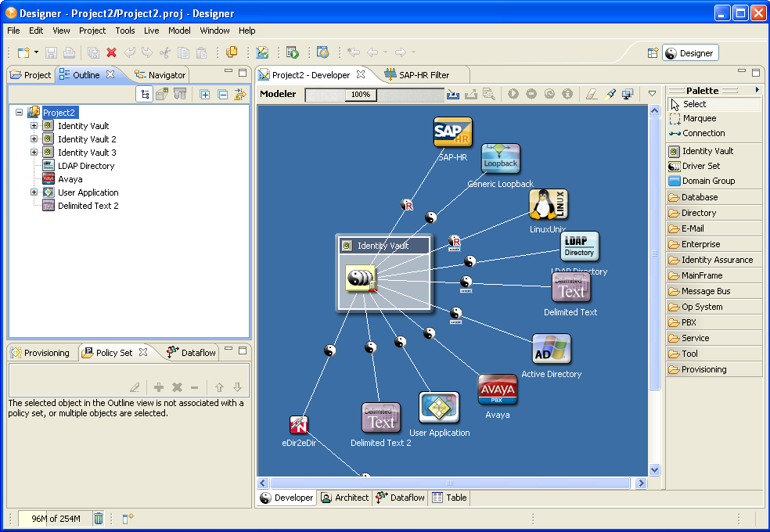Click the Paste clipboard toolbar icon

coord(201,52)
